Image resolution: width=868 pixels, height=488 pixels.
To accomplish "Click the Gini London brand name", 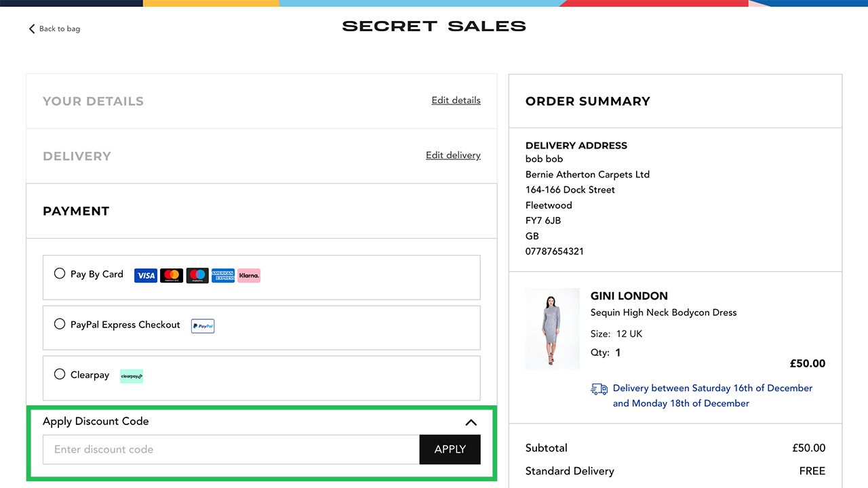I will [629, 296].
